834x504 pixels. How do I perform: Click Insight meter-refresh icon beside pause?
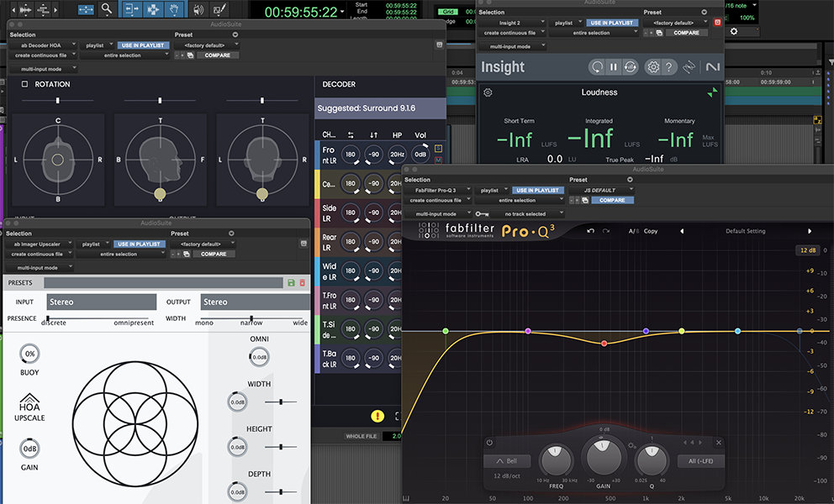click(630, 67)
